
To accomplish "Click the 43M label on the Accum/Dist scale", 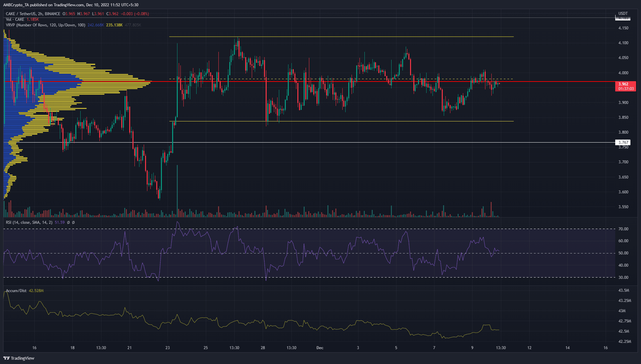I will point(622,311).
